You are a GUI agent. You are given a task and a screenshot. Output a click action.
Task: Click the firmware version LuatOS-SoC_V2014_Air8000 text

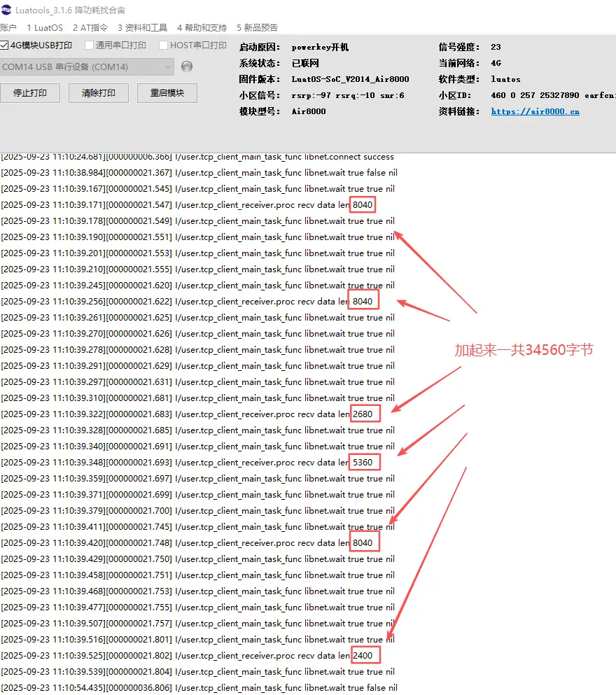click(350, 79)
